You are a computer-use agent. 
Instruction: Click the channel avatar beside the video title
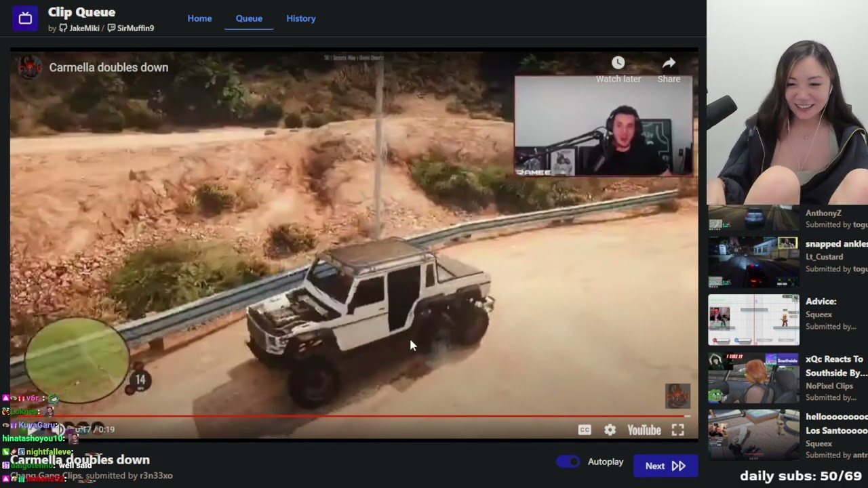[29, 67]
